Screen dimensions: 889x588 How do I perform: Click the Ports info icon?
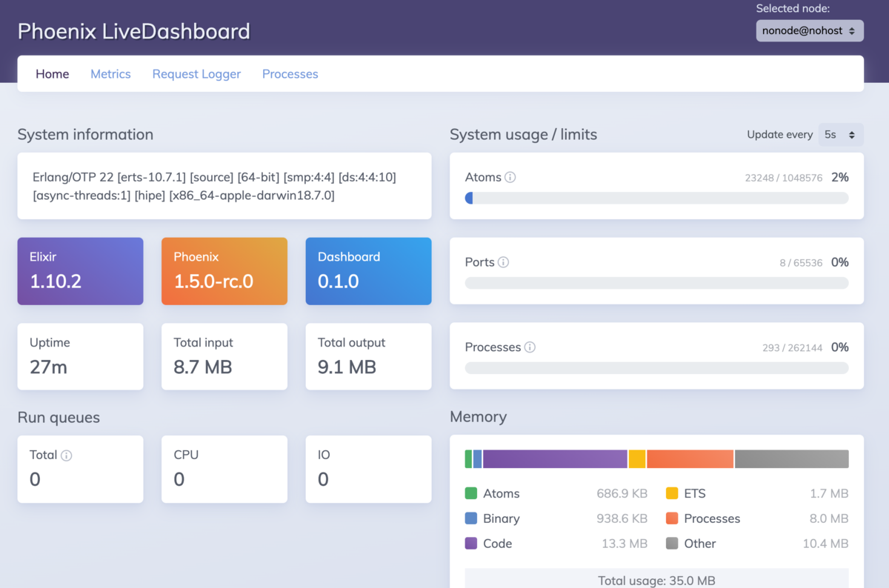pyautogui.click(x=503, y=262)
